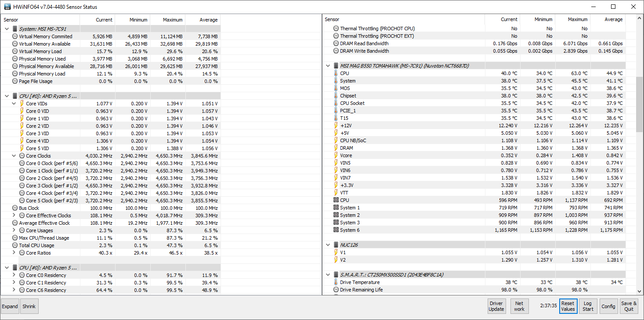Click the icon beside Thermal Throttling (PROCHOT CPU)
The height and width of the screenshot is (320, 644).
click(336, 29)
